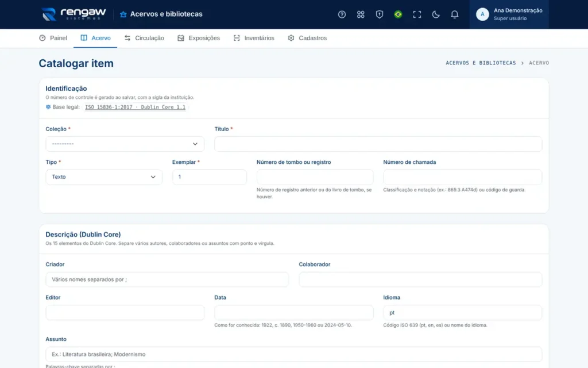
Task: Toggle fullscreen mode icon
Action: tap(417, 14)
